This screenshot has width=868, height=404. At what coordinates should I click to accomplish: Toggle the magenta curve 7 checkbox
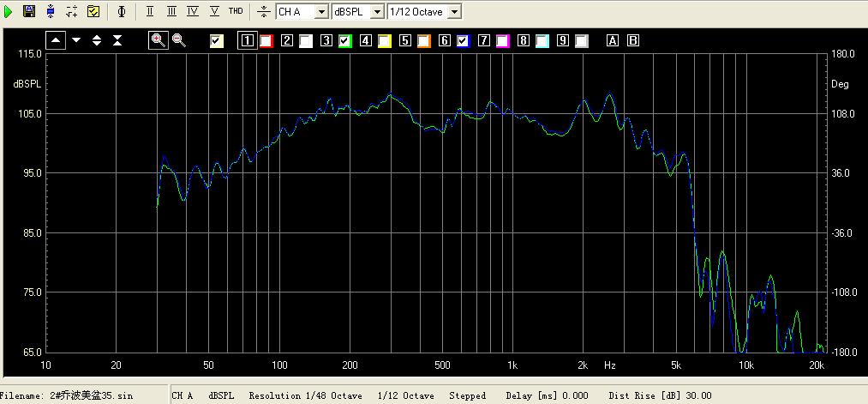(x=502, y=40)
